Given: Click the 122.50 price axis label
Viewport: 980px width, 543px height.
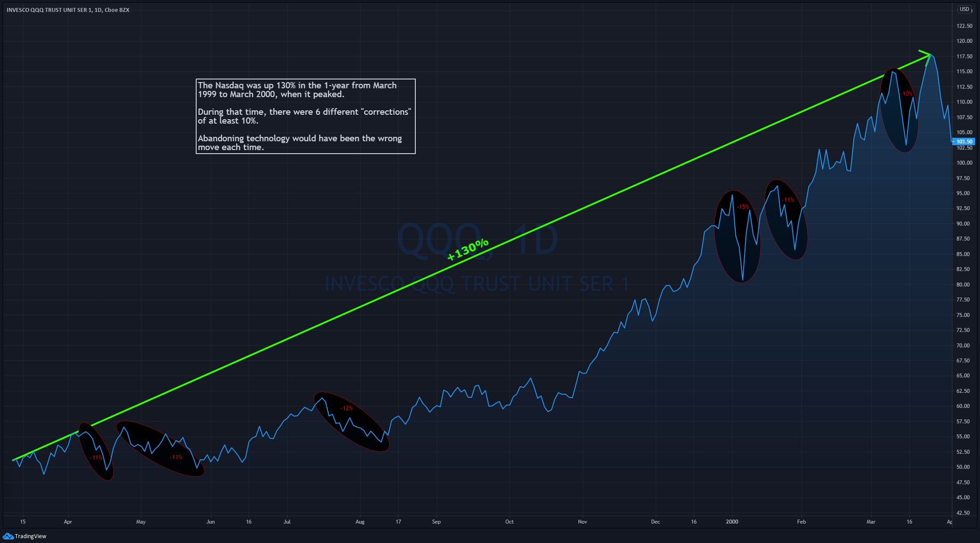Looking at the screenshot, I should tap(964, 26).
